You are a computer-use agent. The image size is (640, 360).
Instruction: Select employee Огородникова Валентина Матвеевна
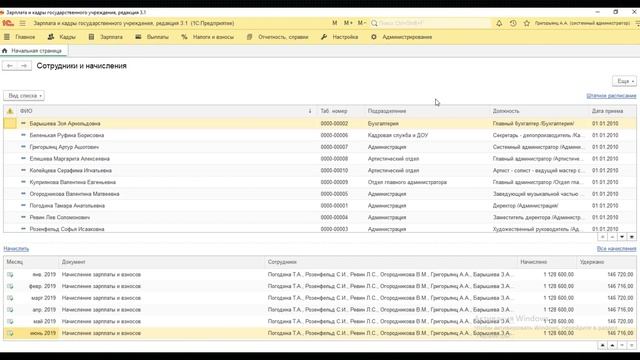(75, 194)
